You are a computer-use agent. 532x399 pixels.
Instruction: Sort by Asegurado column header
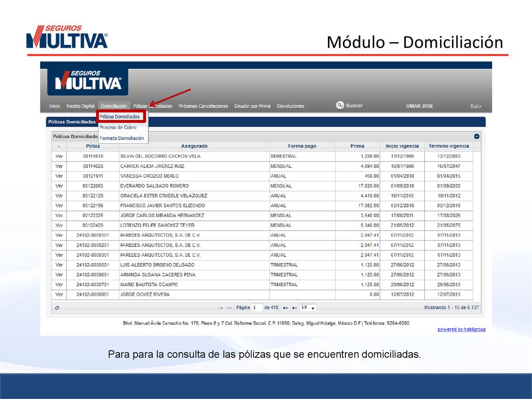(x=194, y=146)
